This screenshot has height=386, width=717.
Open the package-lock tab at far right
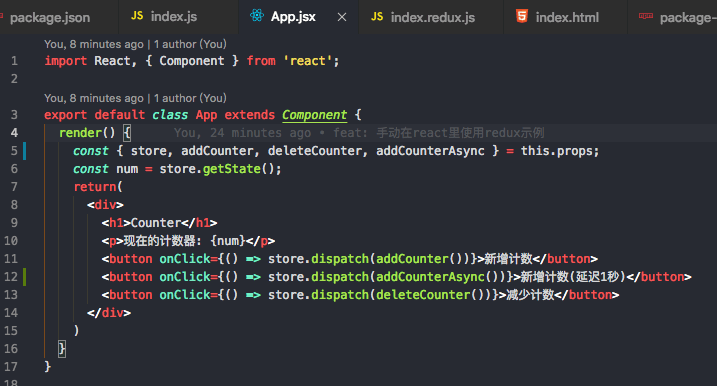click(x=672, y=17)
